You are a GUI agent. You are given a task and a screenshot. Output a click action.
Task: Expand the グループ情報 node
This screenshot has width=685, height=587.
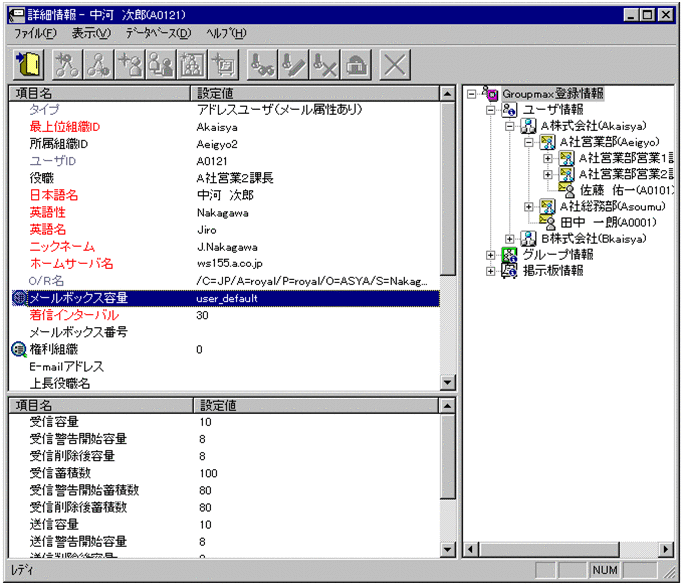click(491, 255)
